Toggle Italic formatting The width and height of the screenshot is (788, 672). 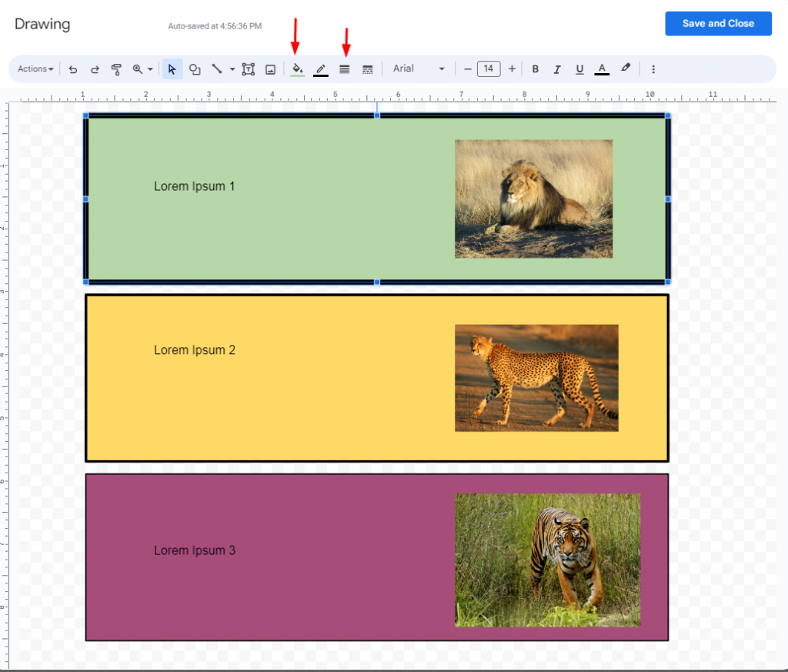[x=557, y=69]
